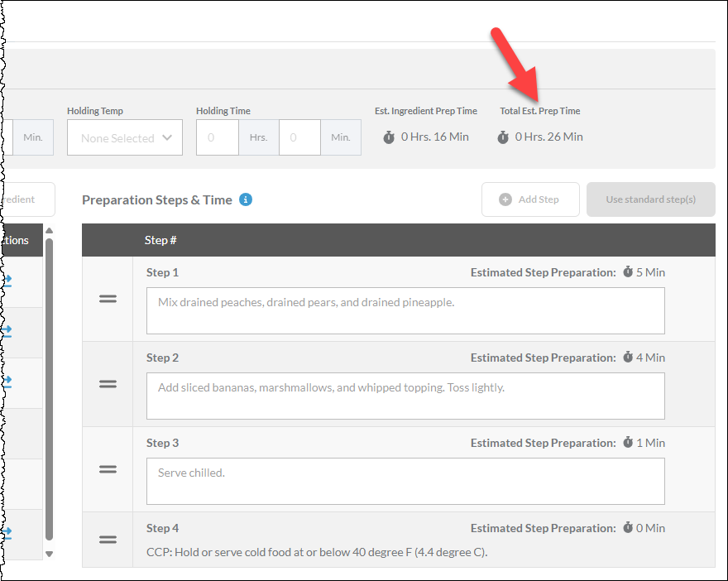Click the 5 Min estimate on Step 1
Screen dimensions: 728x581
(650, 272)
